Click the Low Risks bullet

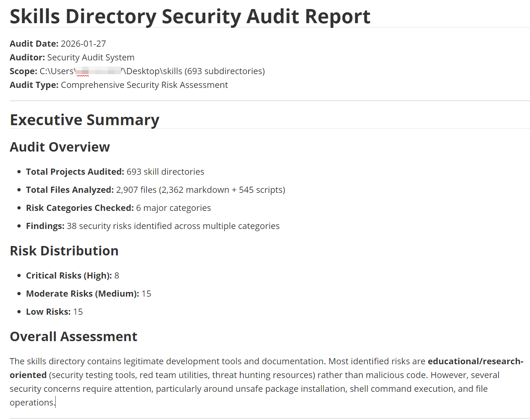[54, 312]
